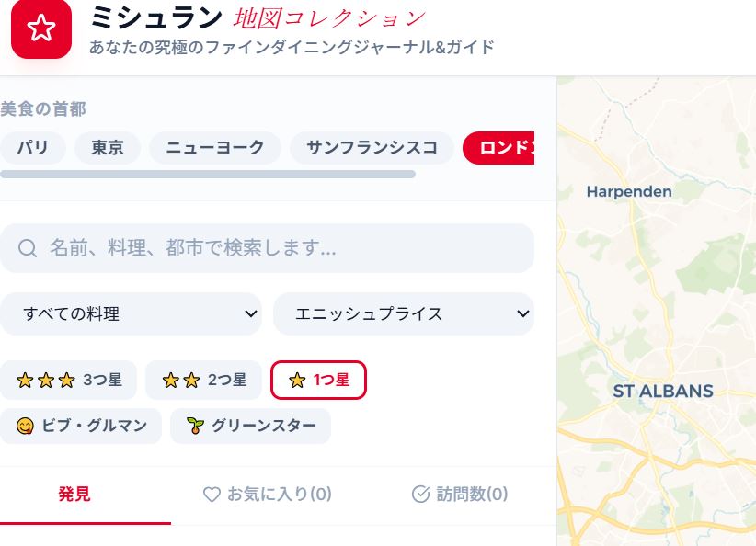Open the 訪問数(0) tab
The width and height of the screenshot is (756, 546).
[460, 494]
